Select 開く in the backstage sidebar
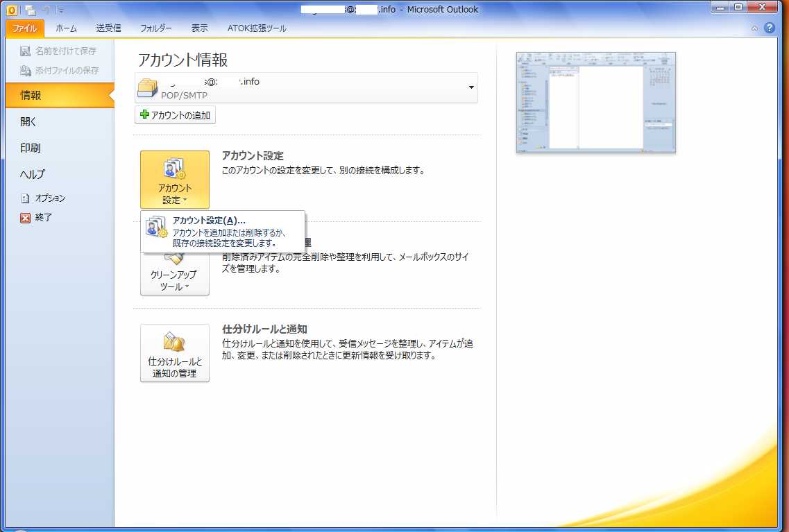The height and width of the screenshot is (532, 789). 28,121
